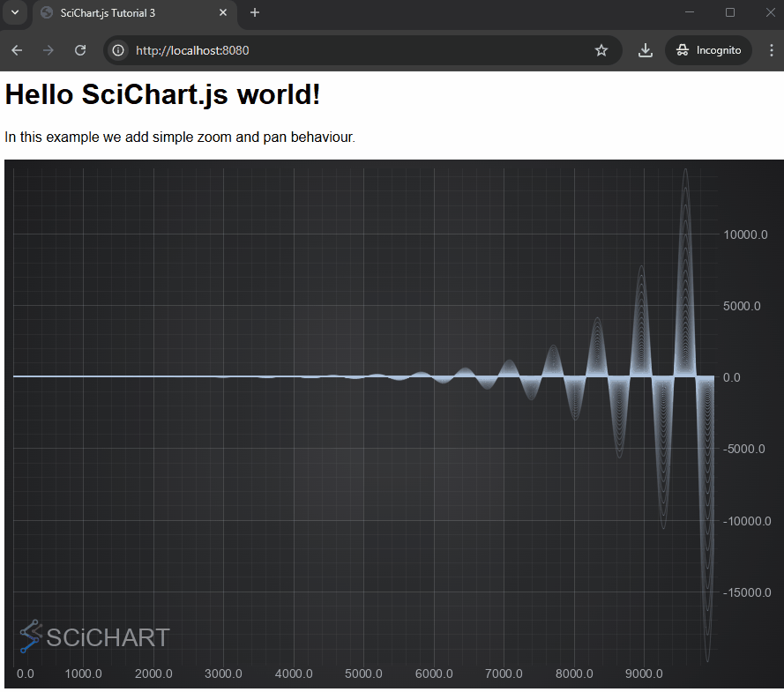Image resolution: width=784 pixels, height=692 pixels.
Task: Bookmark this page with the star icon
Action: tap(601, 50)
